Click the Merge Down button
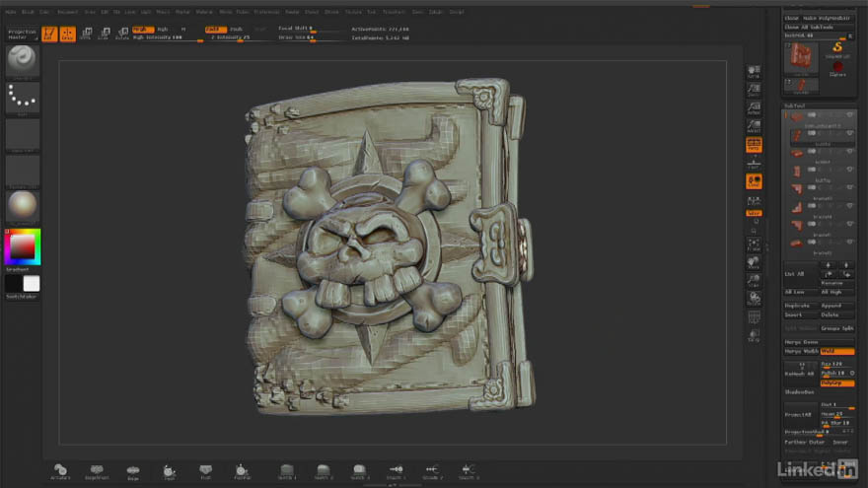The width and height of the screenshot is (868, 488). (x=819, y=342)
